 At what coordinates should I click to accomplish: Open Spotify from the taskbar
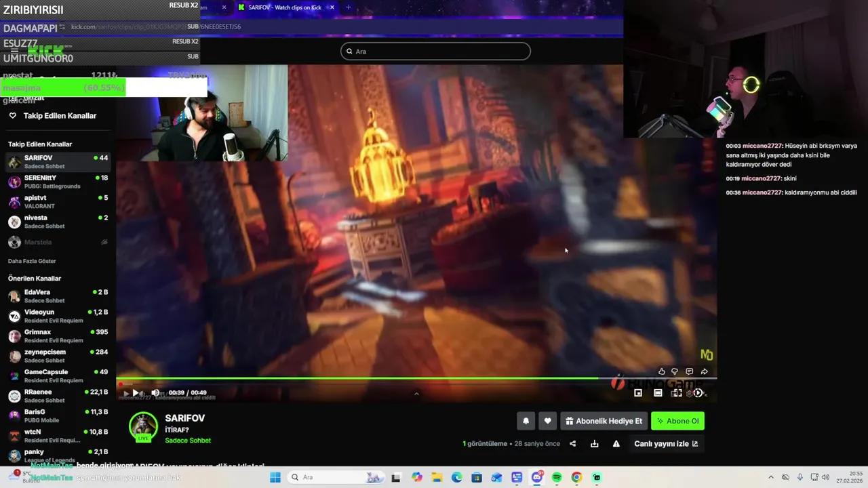pyautogui.click(x=557, y=477)
